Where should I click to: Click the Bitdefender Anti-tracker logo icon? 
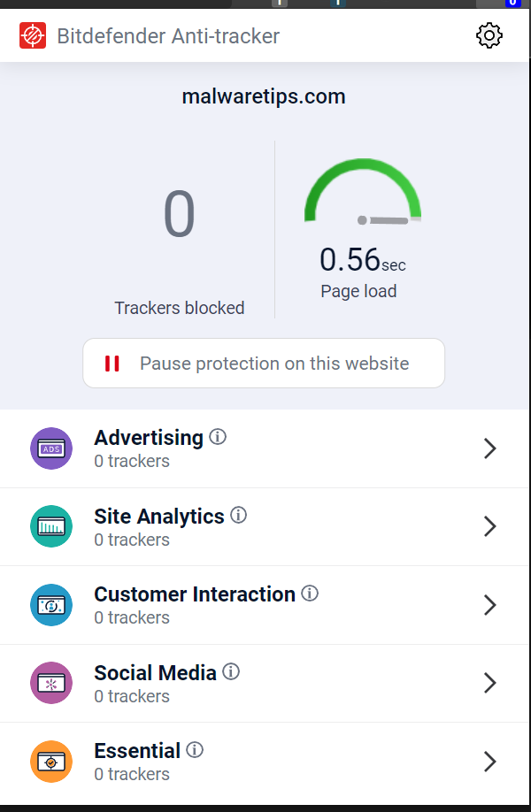click(33, 35)
